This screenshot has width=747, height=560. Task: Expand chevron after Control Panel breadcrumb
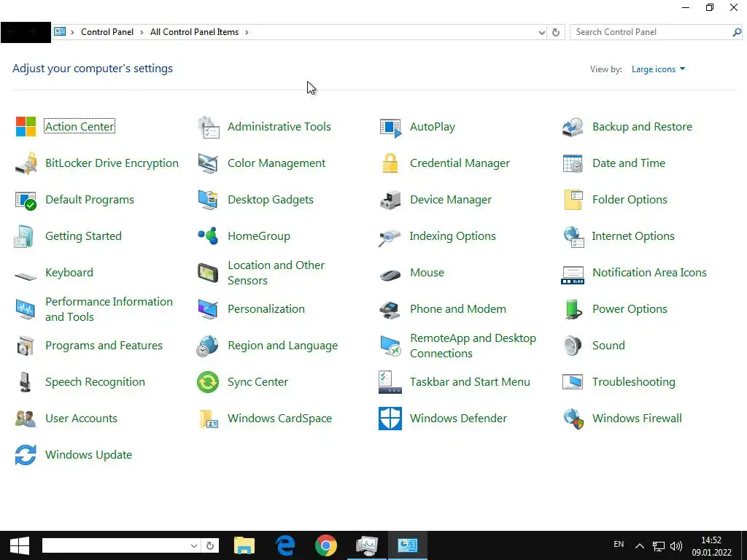[x=142, y=32]
